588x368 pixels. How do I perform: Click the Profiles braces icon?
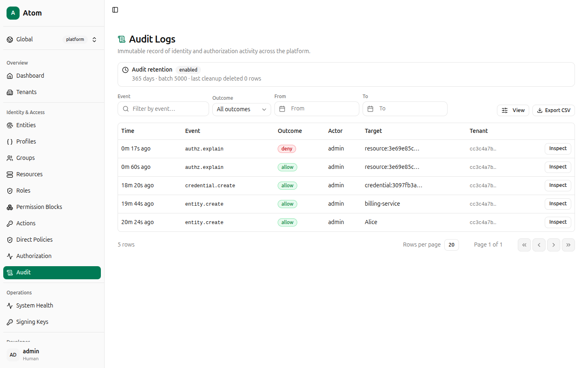pos(10,142)
